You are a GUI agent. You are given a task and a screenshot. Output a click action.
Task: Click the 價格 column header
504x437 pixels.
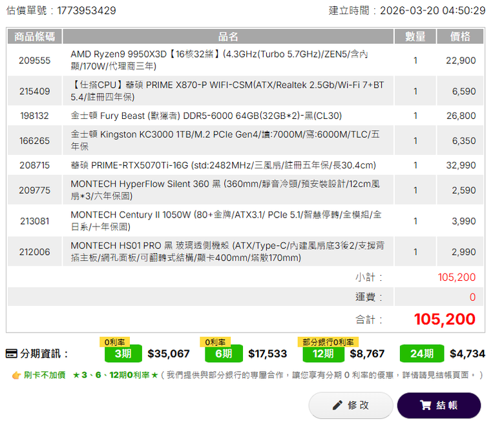pos(460,36)
